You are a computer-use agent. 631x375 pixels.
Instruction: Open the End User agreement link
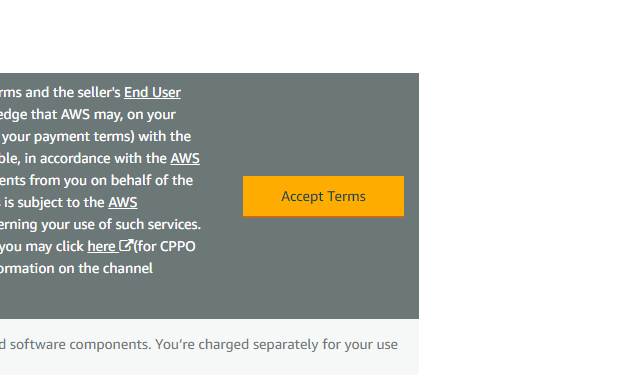point(152,93)
